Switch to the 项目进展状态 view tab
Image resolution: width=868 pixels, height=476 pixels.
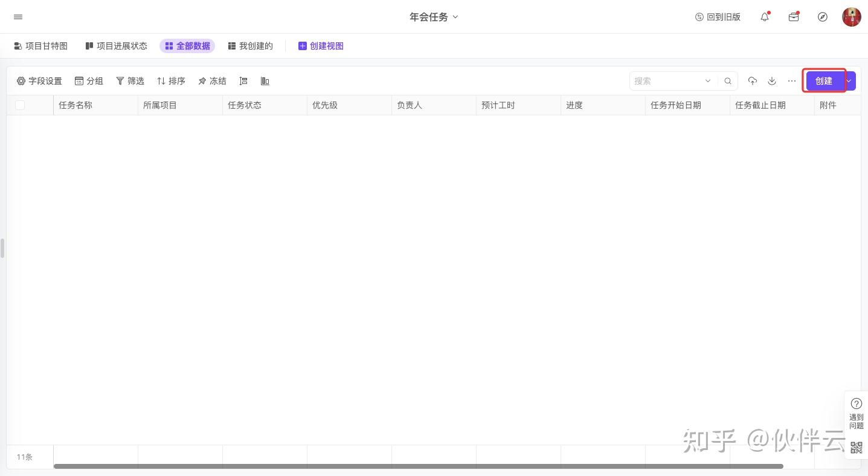(116, 46)
